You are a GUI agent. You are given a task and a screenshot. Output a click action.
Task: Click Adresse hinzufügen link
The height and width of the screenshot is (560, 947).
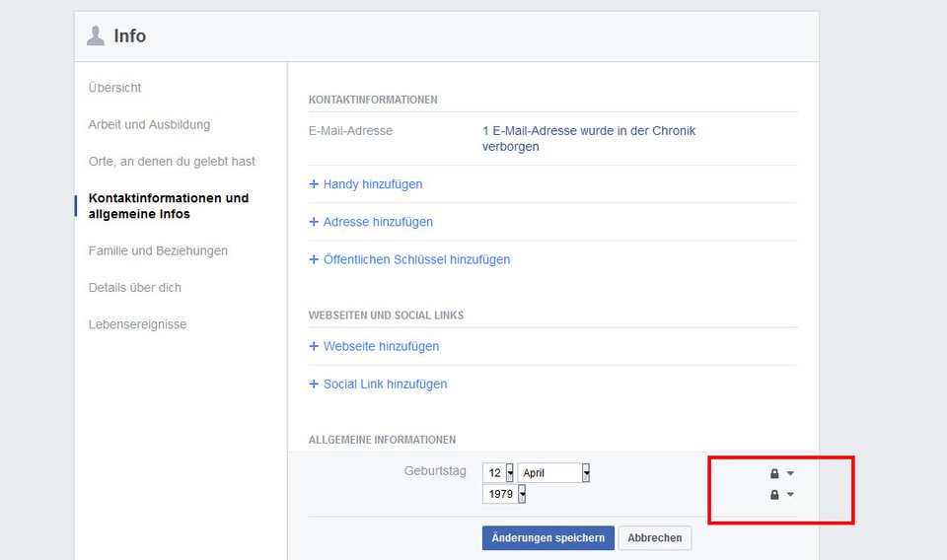click(x=378, y=222)
